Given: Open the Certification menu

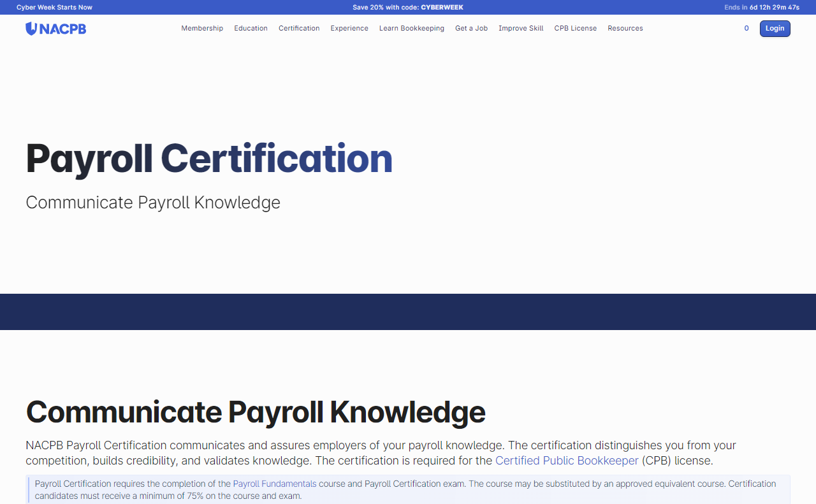Looking at the screenshot, I should coord(299,28).
